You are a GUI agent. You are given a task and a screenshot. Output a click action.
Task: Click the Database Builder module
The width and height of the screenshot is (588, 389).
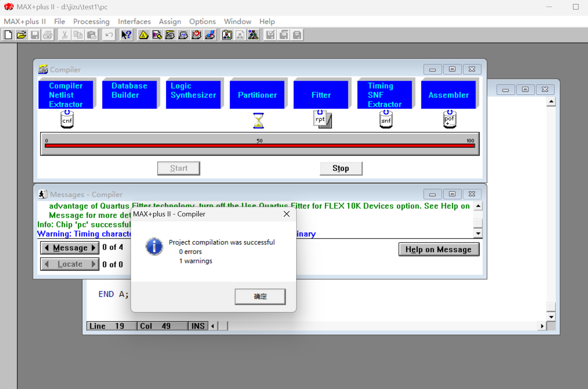coord(130,95)
